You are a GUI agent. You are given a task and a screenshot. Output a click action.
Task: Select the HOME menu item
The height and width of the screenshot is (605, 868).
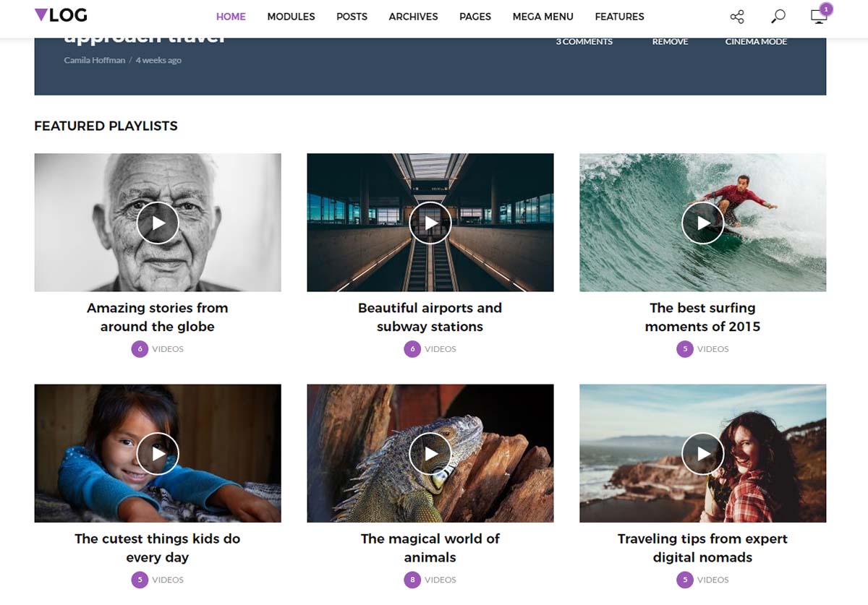(x=231, y=16)
